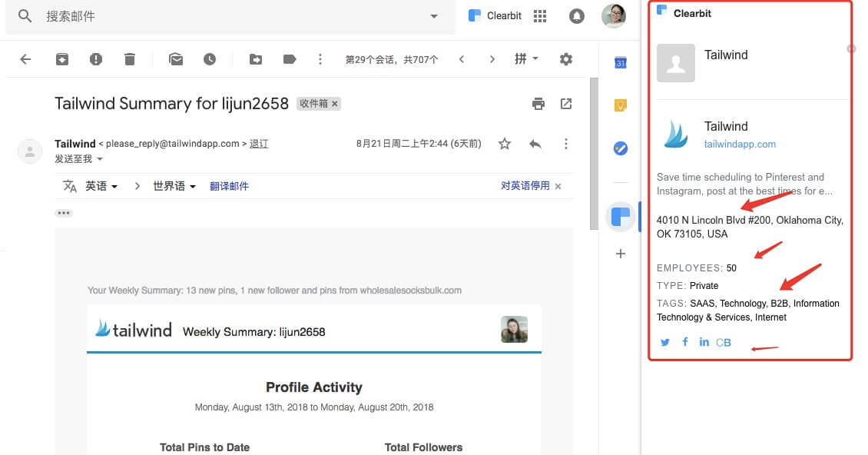Open the message's more options menu

566,144
